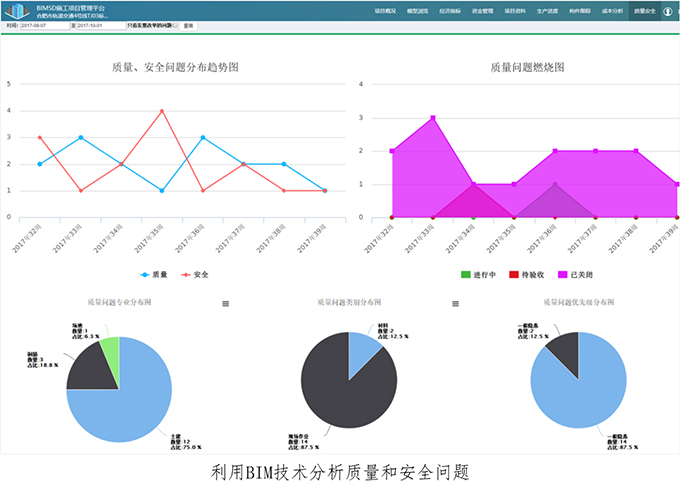Open the hamburger menu beside 质量问题专业分布图
This screenshot has width=680, height=487.
pos(225,303)
